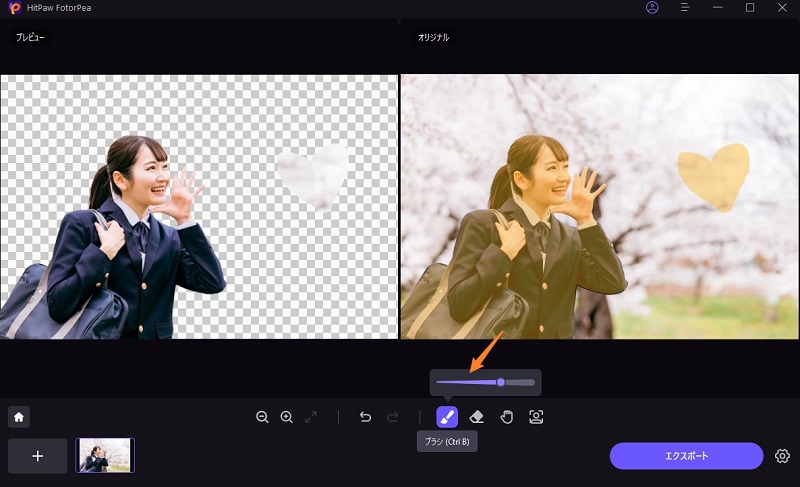This screenshot has height=487, width=800.
Task: Click the redo arrow icon
Action: coord(392,417)
